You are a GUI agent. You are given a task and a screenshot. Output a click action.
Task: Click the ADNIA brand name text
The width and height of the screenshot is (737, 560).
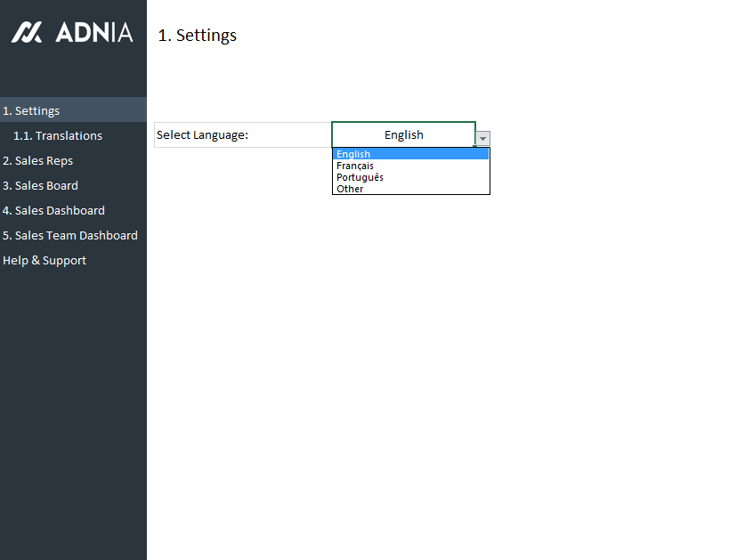click(93, 33)
